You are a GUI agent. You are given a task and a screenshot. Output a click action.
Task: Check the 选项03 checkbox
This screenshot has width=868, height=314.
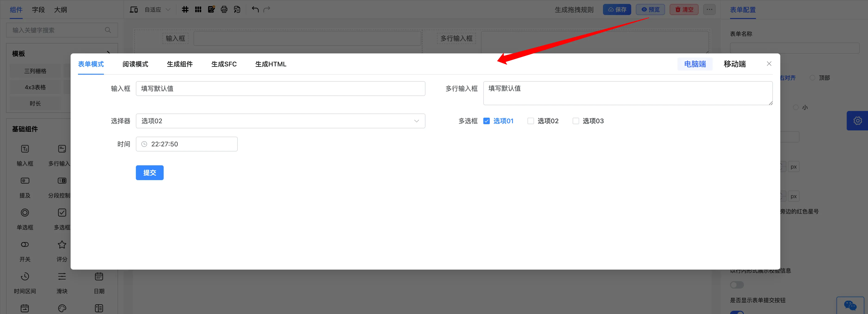click(x=576, y=121)
